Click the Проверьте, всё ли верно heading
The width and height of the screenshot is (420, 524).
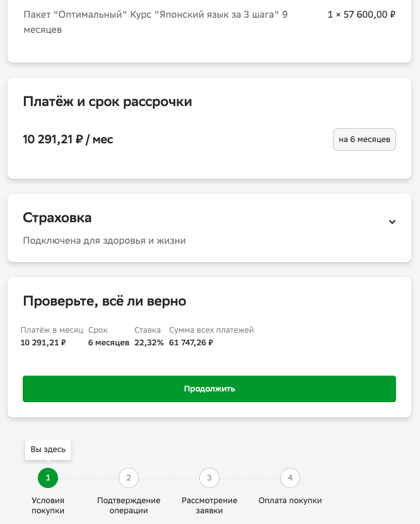click(105, 301)
